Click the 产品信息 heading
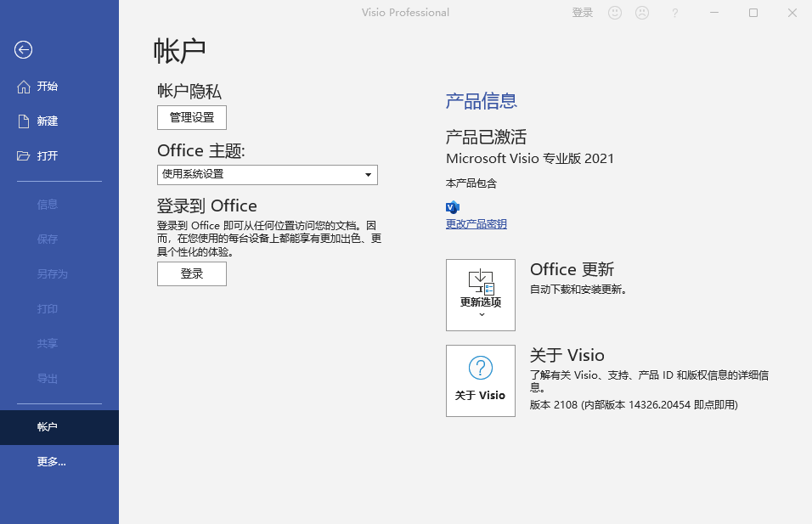 coord(481,101)
